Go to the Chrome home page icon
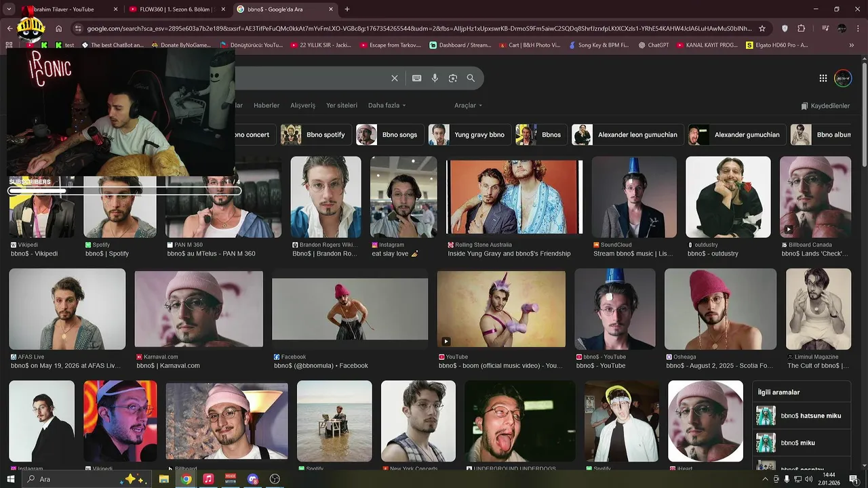This screenshot has width=868, height=488. pos(59,28)
